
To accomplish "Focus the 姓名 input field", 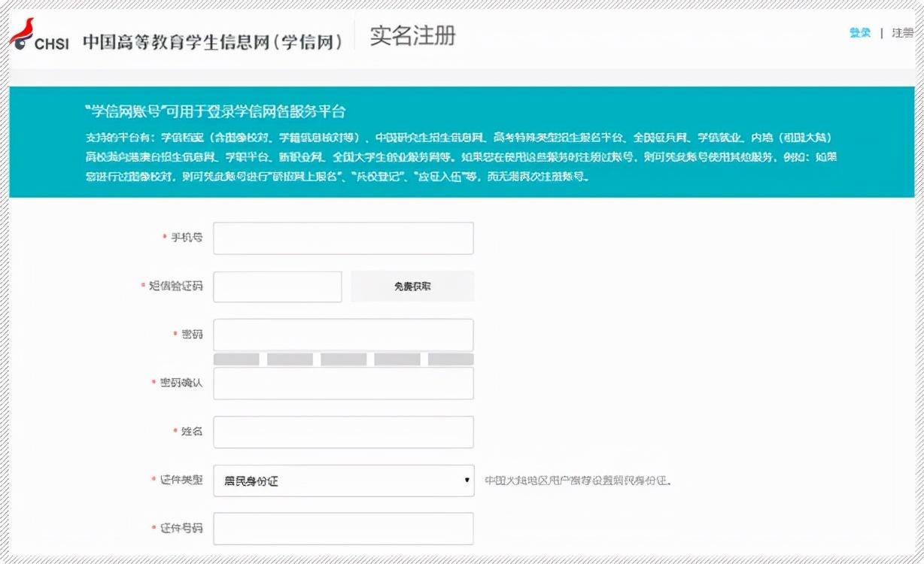I will 343,432.
